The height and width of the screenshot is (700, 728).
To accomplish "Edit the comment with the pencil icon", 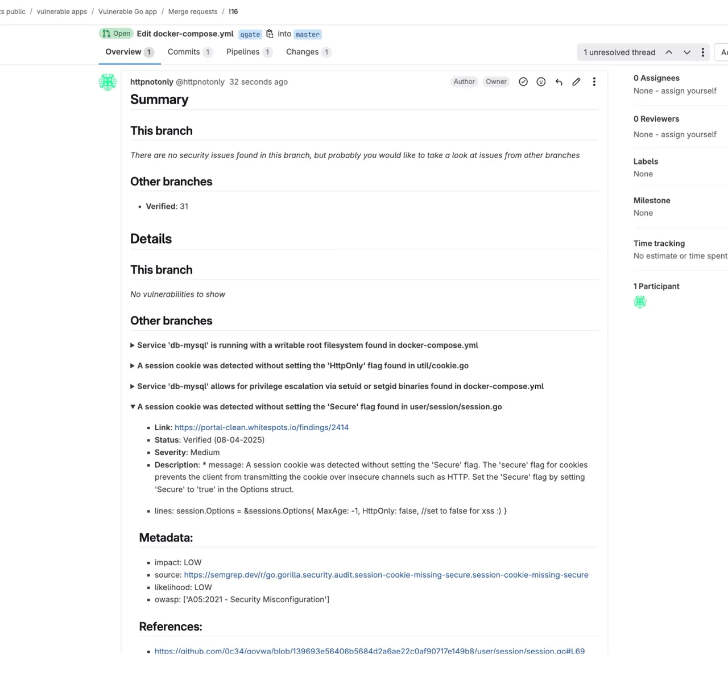I will pyautogui.click(x=576, y=82).
